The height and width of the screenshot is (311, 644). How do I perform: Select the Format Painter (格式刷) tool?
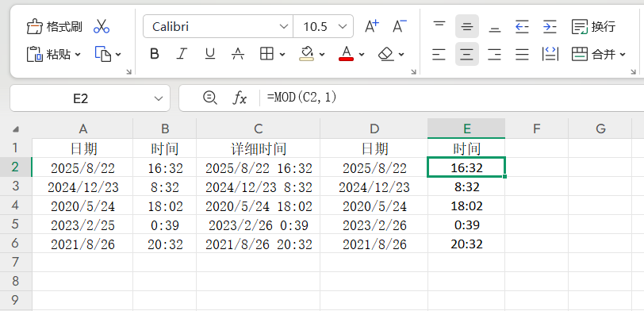tap(54, 27)
